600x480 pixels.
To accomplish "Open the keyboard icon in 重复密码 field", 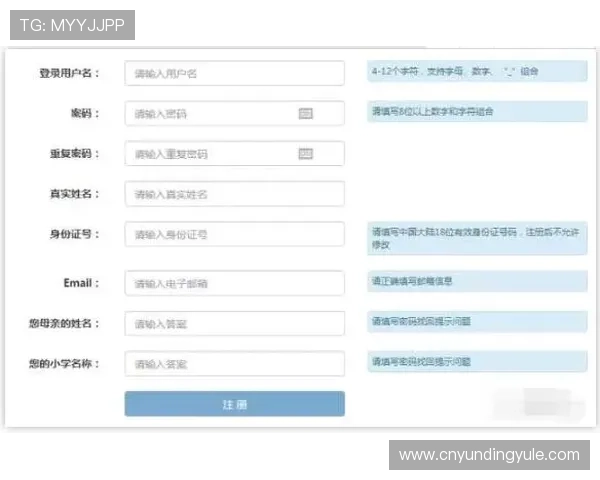I will (305, 154).
